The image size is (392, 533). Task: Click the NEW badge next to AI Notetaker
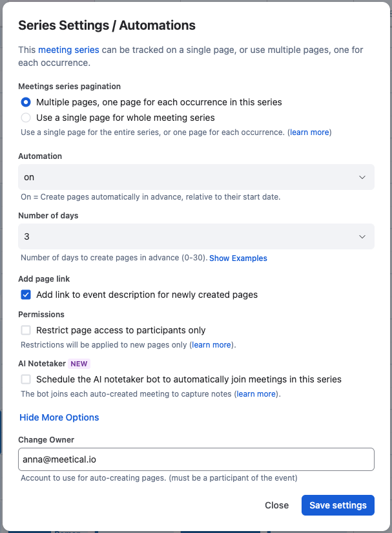[79, 364]
